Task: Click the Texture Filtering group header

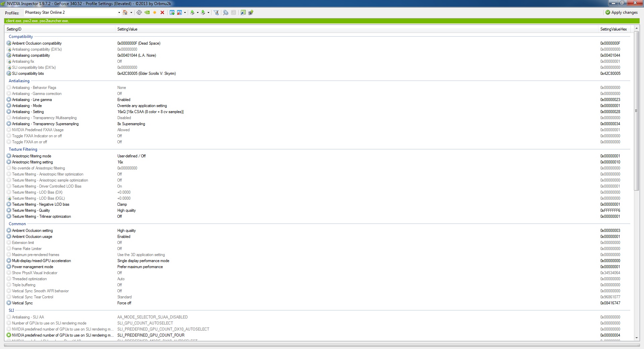Action: [23, 149]
